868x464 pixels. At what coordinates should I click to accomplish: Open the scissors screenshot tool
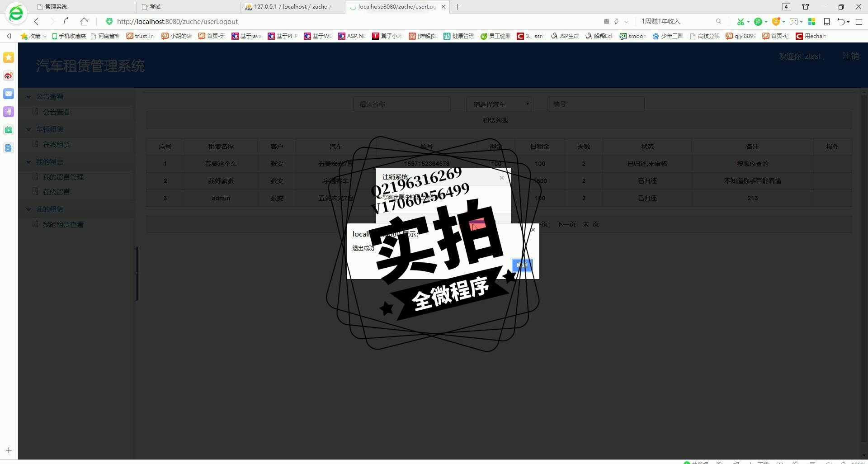tap(740, 21)
